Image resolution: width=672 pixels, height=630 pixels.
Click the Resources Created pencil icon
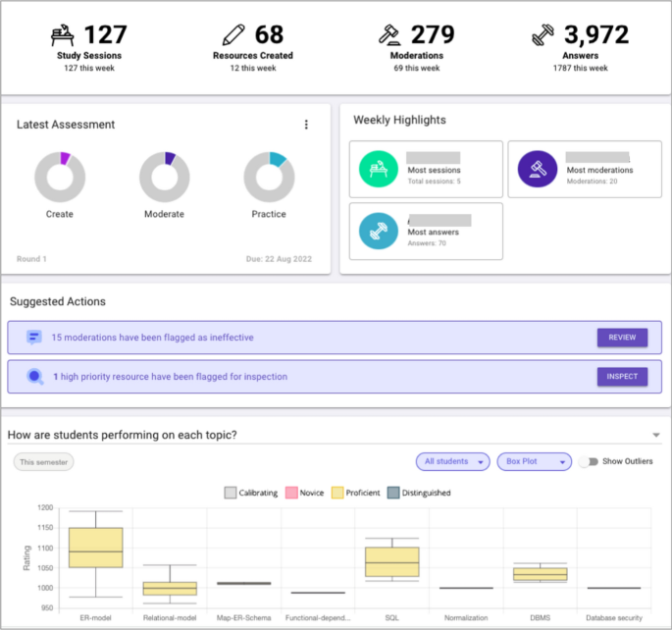coord(233,36)
